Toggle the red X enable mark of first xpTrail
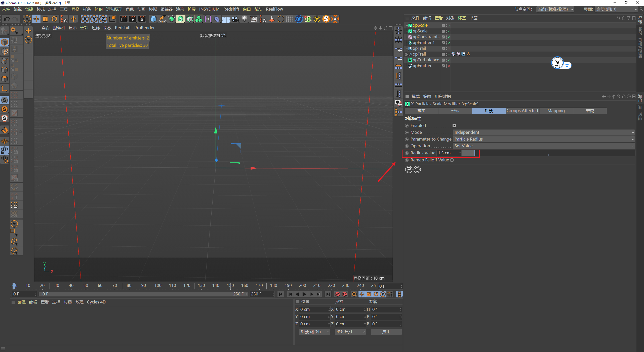 (x=449, y=49)
